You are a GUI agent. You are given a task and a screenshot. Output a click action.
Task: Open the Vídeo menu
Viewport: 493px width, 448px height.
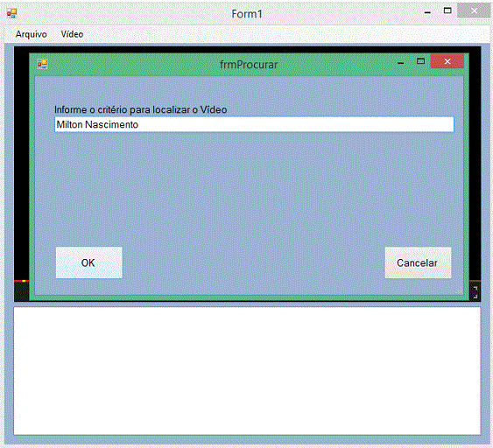pyautogui.click(x=72, y=34)
